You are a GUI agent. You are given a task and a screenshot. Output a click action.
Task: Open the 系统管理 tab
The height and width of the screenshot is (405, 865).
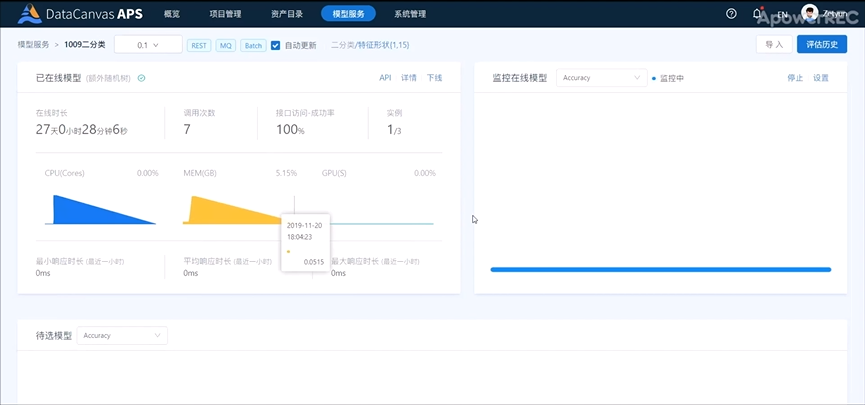[x=410, y=14]
